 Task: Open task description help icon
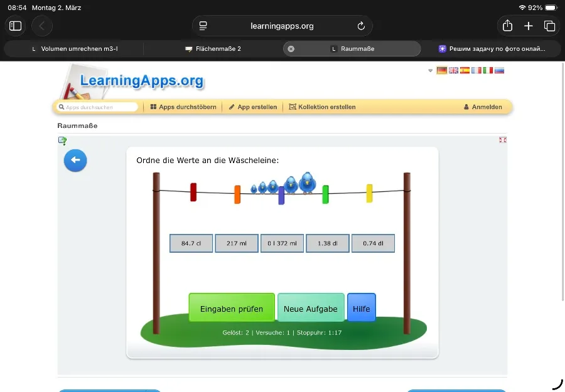click(x=62, y=140)
